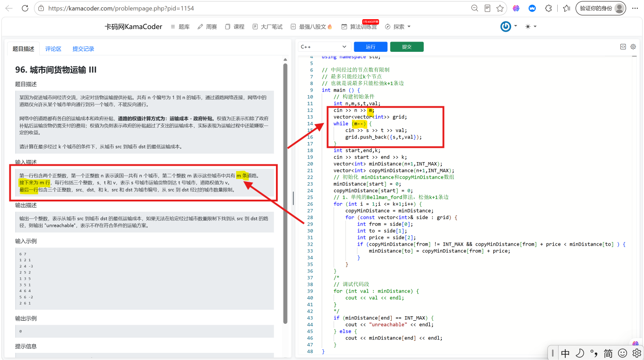Screen dimensions: 644x360
Task: Click the blue power-logo user icon
Action: point(506,27)
